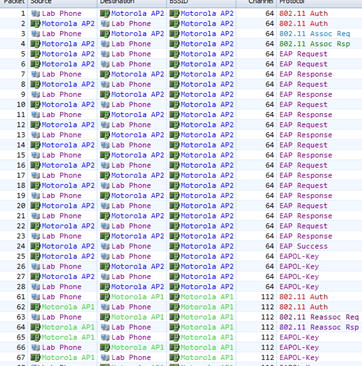
Task: Click Lab Phone source icon in packet 11
Action: coord(35,115)
